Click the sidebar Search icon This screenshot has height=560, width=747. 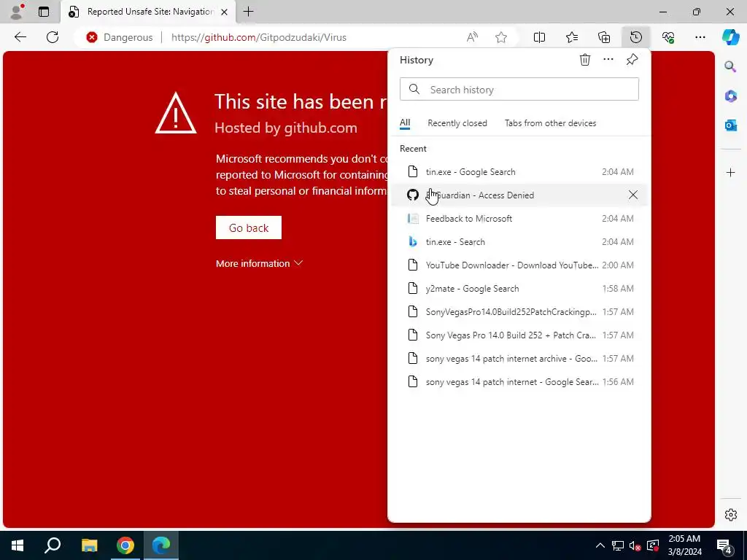coord(730,66)
